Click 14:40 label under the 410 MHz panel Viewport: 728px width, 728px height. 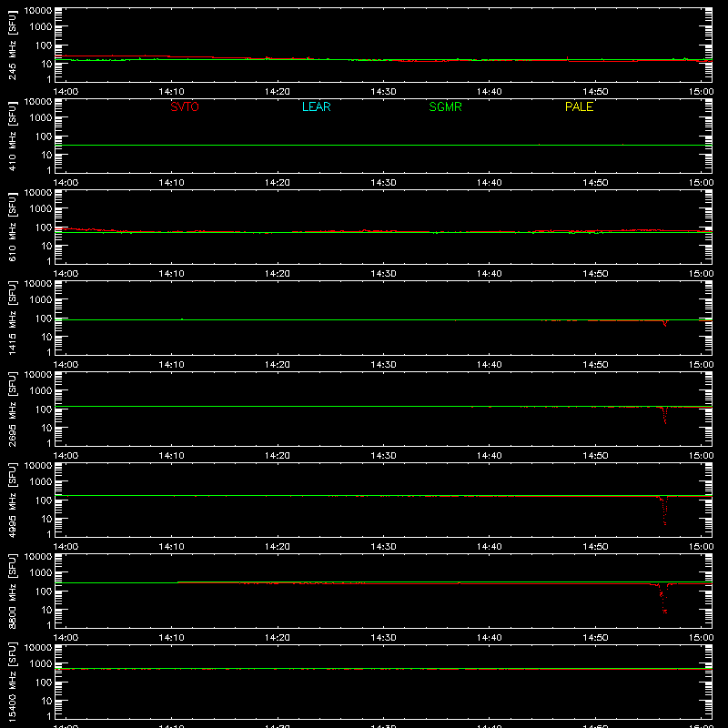(x=490, y=183)
